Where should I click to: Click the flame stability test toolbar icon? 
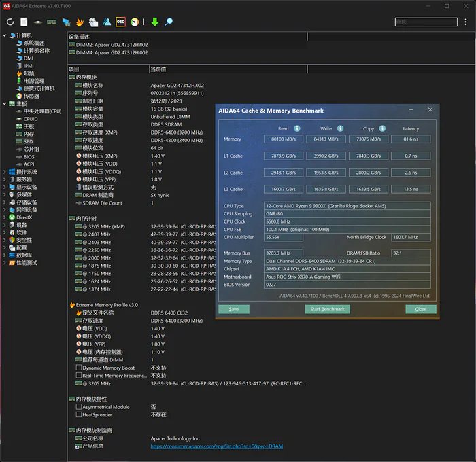coord(80,22)
